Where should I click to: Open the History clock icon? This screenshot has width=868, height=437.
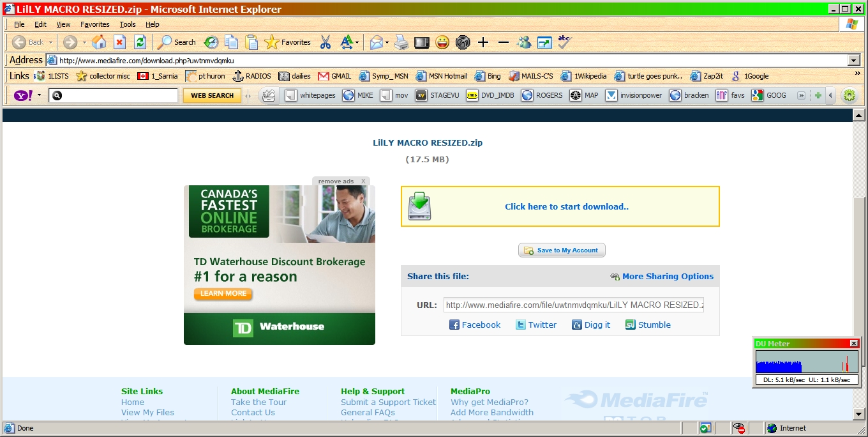click(x=211, y=42)
